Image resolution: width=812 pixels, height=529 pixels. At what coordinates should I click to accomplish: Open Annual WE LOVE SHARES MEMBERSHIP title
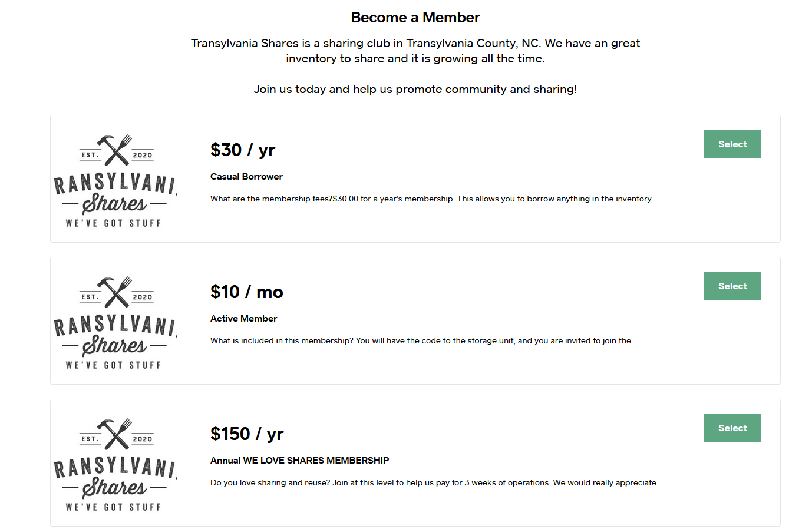(299, 461)
